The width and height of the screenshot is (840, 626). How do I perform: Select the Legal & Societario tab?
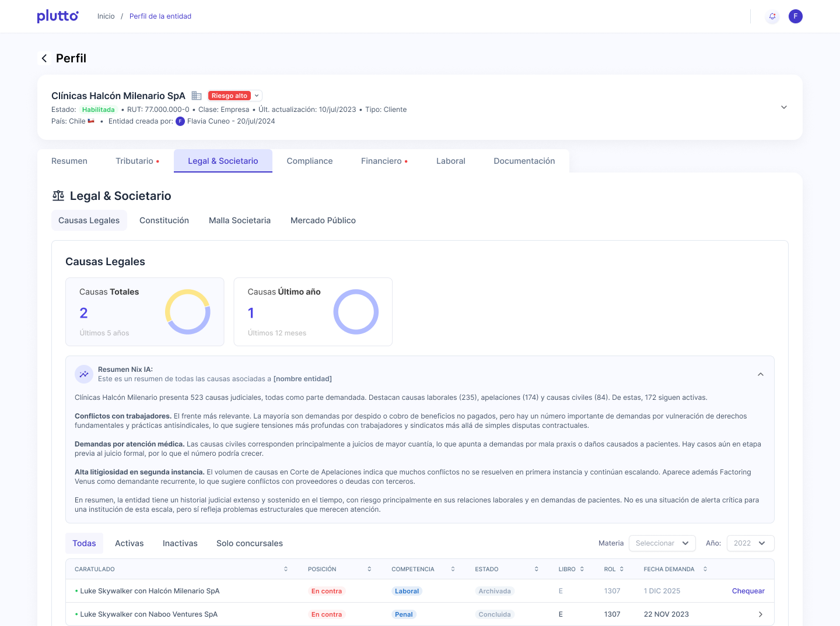pos(223,161)
